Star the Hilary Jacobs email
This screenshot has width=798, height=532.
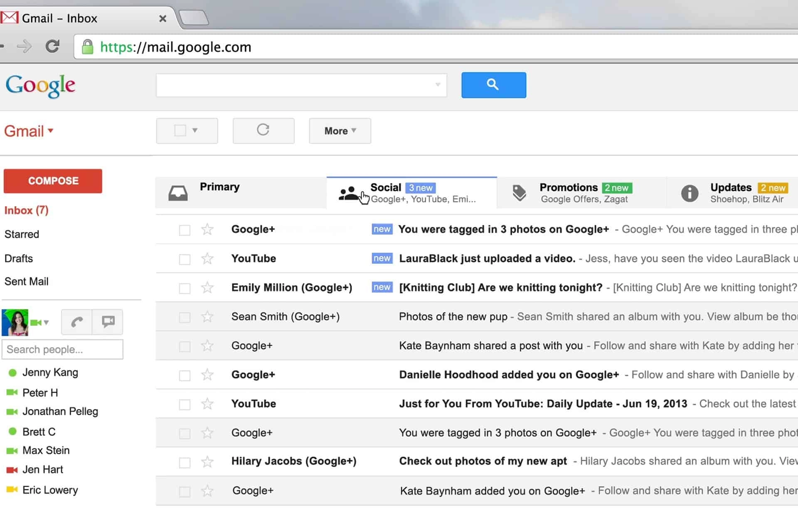point(207,461)
